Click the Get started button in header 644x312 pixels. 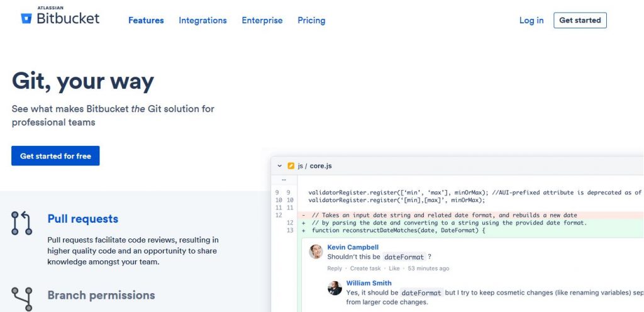pos(580,20)
